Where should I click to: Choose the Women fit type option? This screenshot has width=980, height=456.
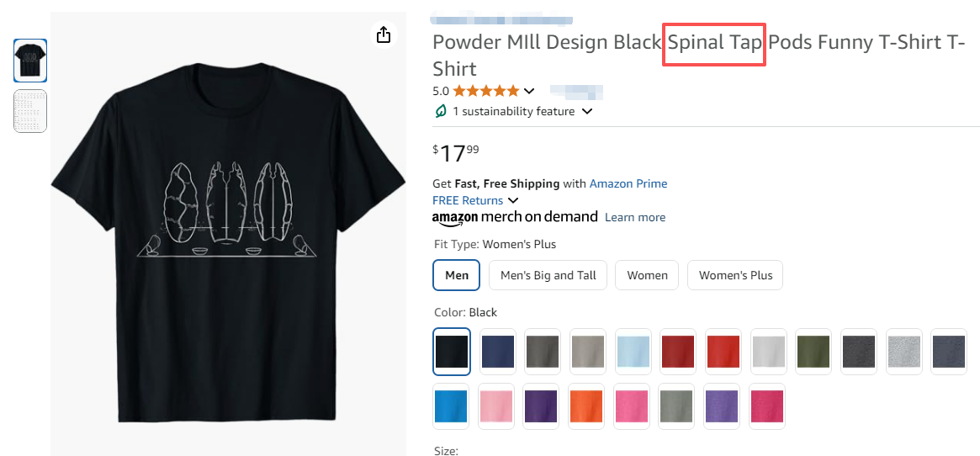click(x=647, y=275)
